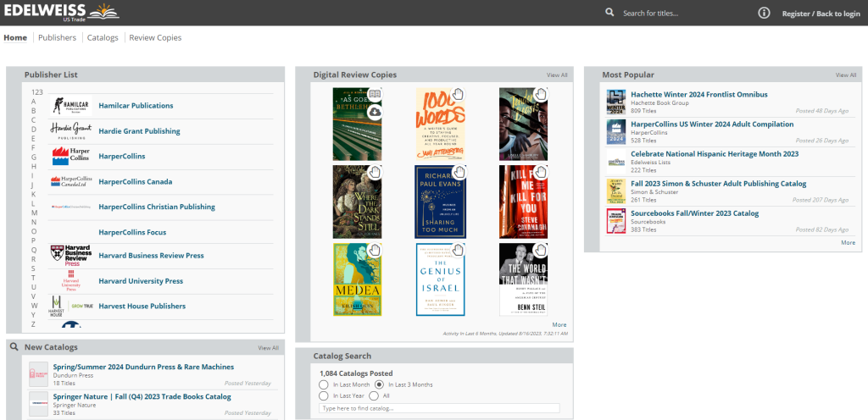Click the request hand icon on 1000 Words
Viewport: 868px width, 420px height.
click(458, 94)
